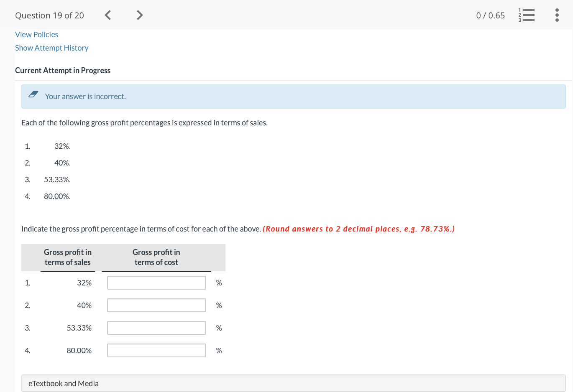Viewport: 573px width, 392px height.
Task: Click 'Gross profit in terms of sales' header
Action: click(x=68, y=257)
